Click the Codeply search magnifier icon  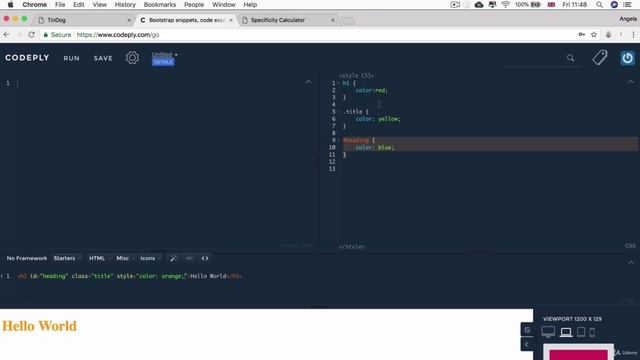pyautogui.click(x=570, y=58)
